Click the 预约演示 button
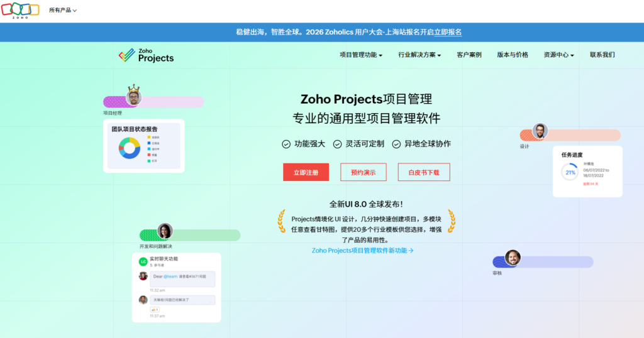644x338 pixels. (x=363, y=172)
